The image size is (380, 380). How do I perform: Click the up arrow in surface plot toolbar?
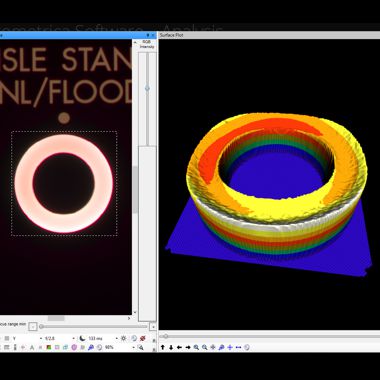(x=163, y=347)
